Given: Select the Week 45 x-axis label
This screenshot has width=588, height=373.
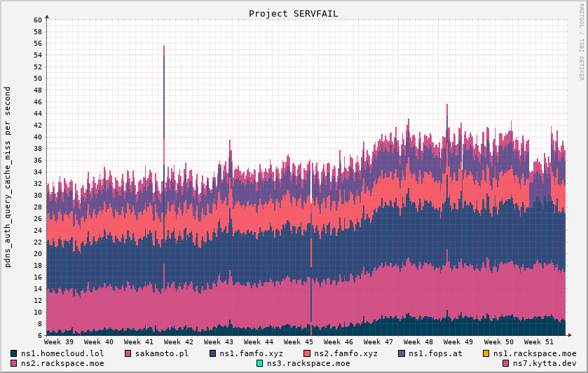Looking at the screenshot, I should click(298, 341).
